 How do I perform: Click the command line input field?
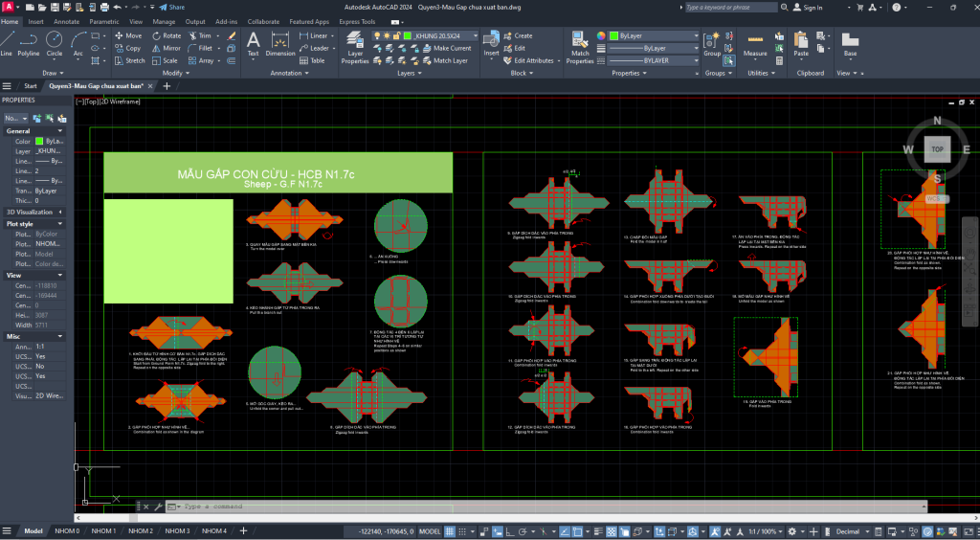click(383, 506)
